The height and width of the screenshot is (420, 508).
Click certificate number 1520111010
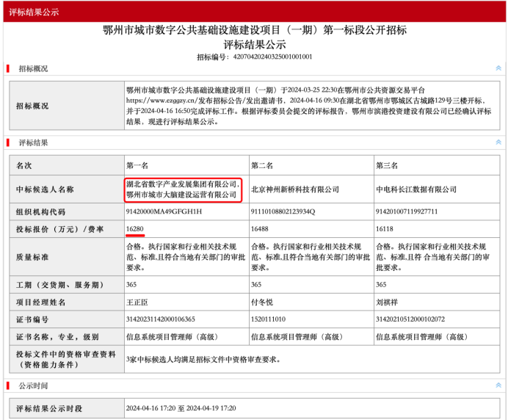pos(268,319)
